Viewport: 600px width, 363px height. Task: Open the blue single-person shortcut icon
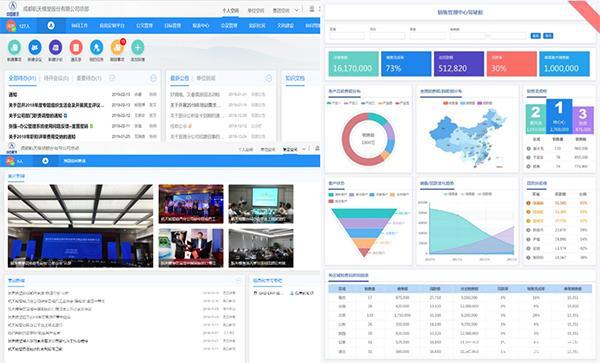(x=96, y=47)
